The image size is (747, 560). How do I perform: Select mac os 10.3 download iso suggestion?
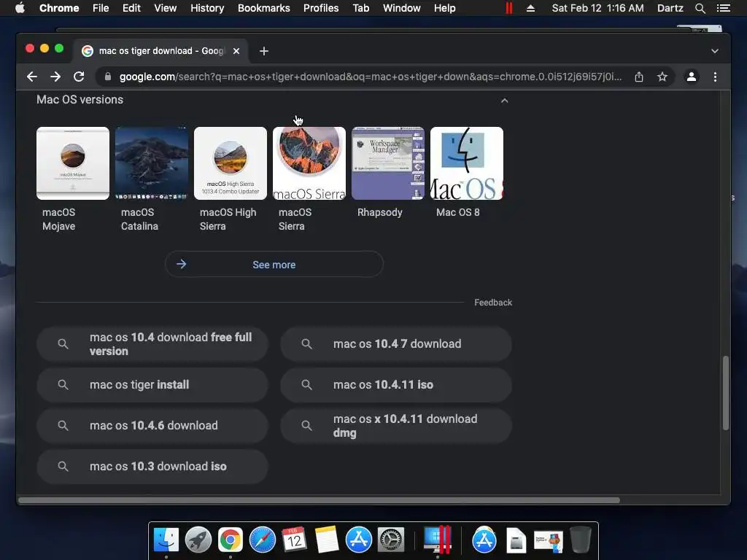[x=152, y=467]
